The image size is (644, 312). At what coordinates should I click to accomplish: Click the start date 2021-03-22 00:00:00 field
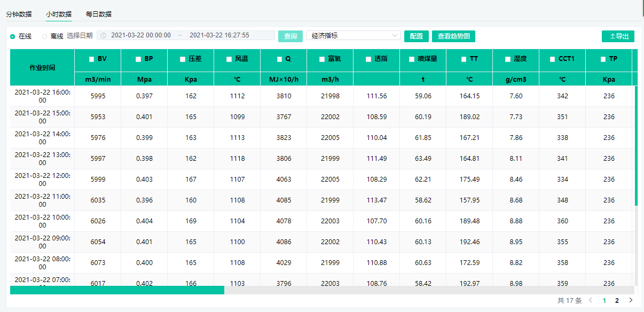pyautogui.click(x=141, y=35)
